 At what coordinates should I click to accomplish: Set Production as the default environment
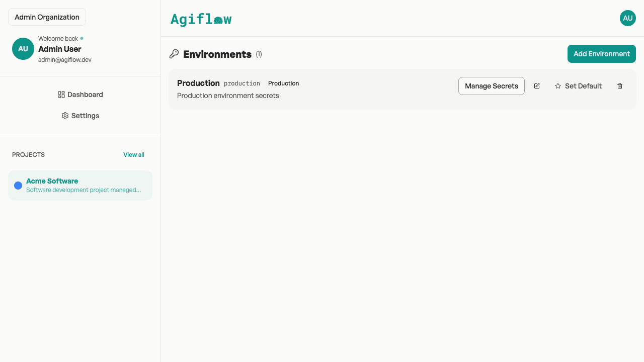click(578, 86)
